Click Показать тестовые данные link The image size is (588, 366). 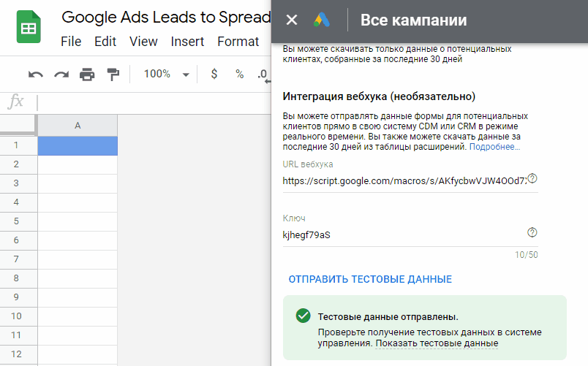pos(437,343)
